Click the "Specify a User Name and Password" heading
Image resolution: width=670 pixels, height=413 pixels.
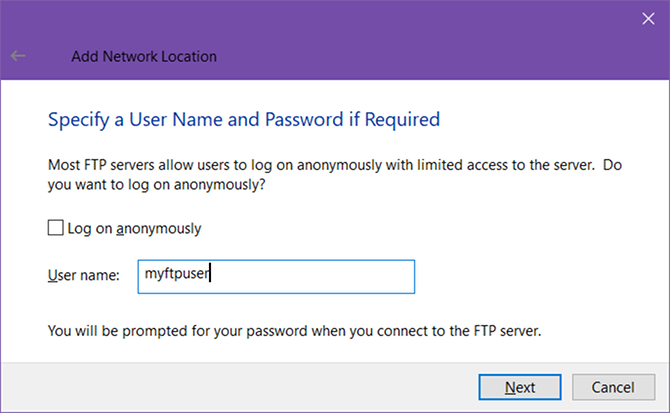pos(244,120)
